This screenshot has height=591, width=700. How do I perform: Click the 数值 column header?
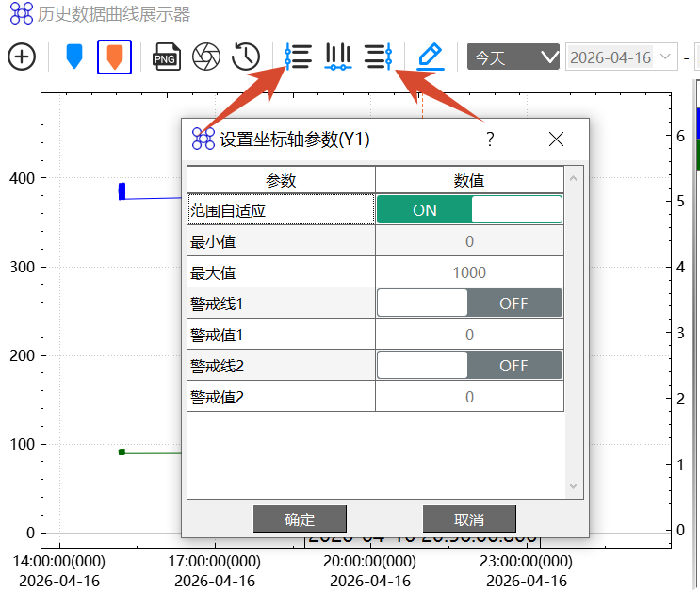click(469, 180)
